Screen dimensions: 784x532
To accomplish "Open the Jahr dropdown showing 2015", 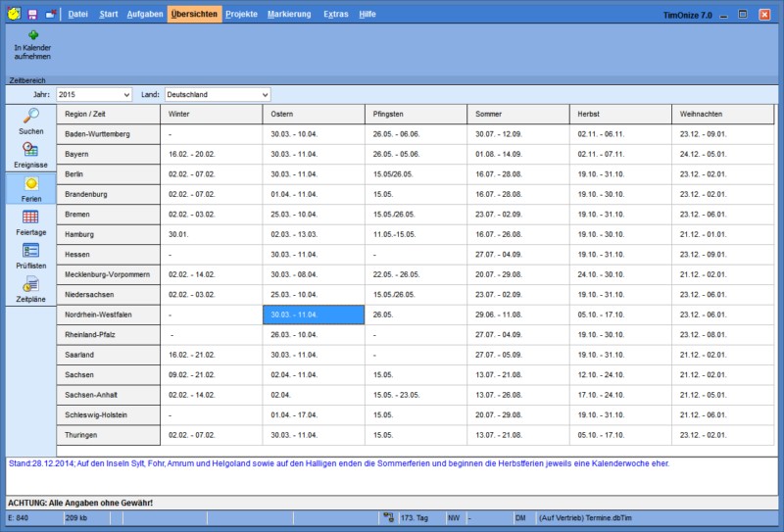I will coord(94,94).
